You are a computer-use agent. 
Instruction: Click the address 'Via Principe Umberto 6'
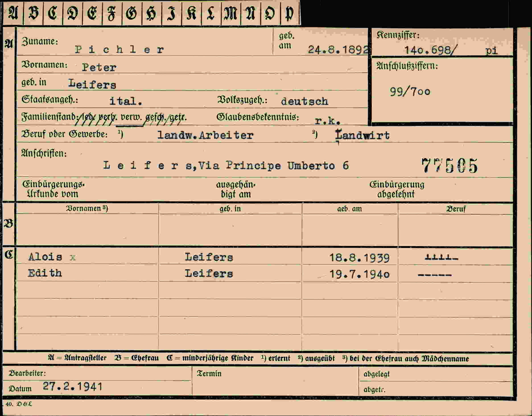click(274, 166)
